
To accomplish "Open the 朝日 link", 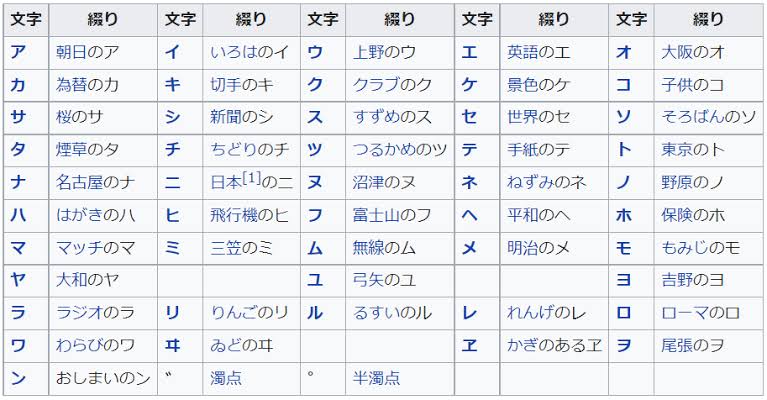I will point(72,52).
